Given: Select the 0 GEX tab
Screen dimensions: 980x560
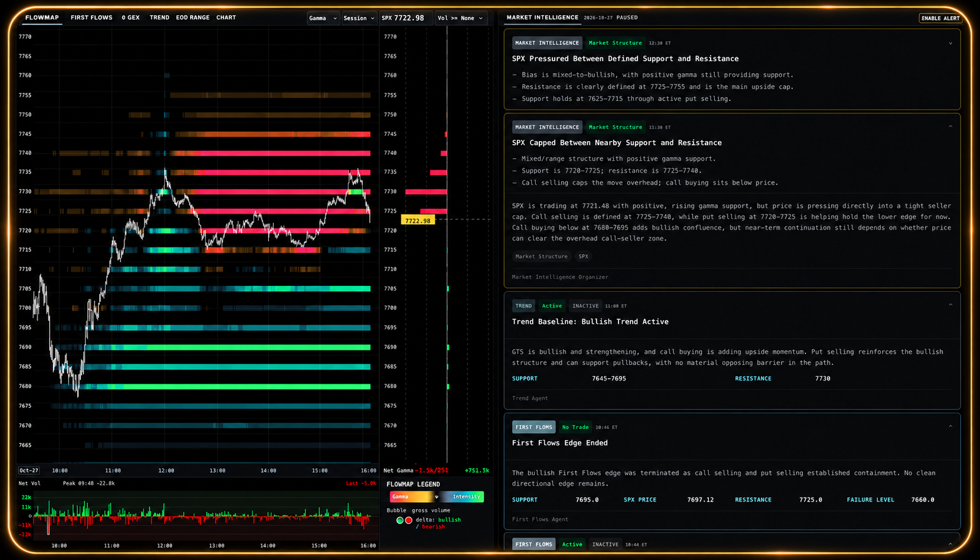Looking at the screenshot, I should (x=131, y=18).
